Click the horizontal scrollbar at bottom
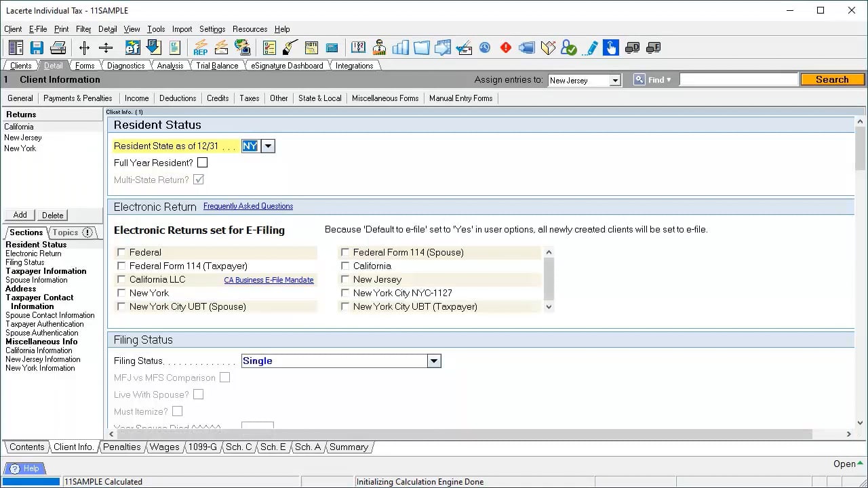The image size is (868, 488). [465, 434]
